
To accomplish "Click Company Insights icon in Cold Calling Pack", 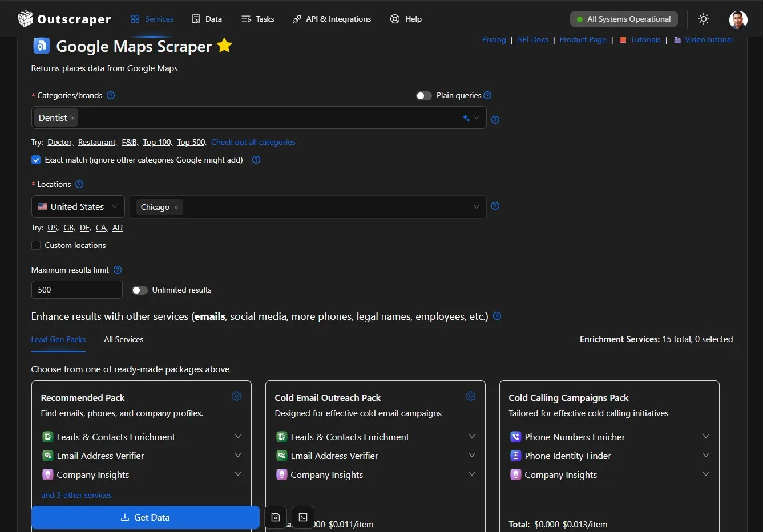I will click(x=515, y=474).
